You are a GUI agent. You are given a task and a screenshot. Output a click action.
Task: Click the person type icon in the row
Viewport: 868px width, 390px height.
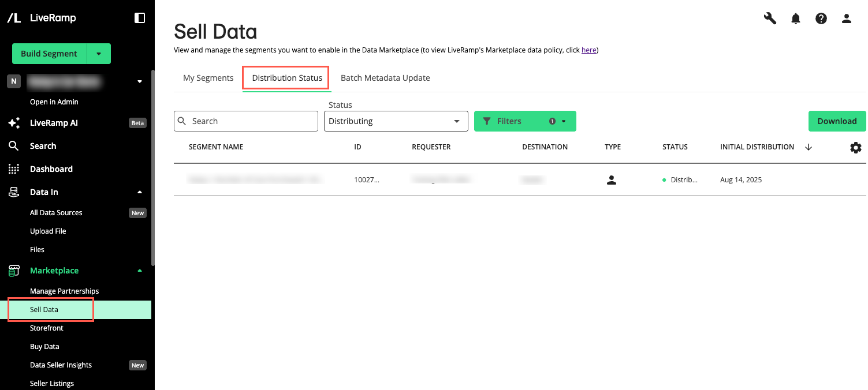612,180
